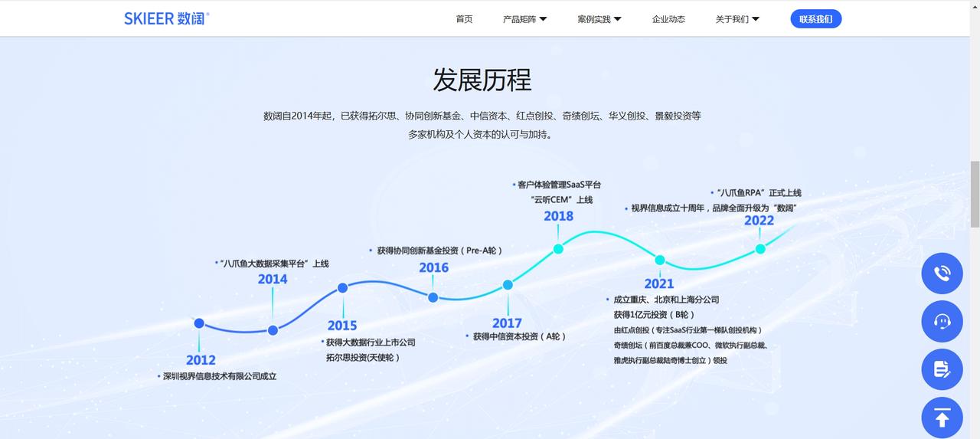Image resolution: width=980 pixels, height=439 pixels.
Task: Expand the 案例实践 dropdown arrow
Action: [x=618, y=19]
